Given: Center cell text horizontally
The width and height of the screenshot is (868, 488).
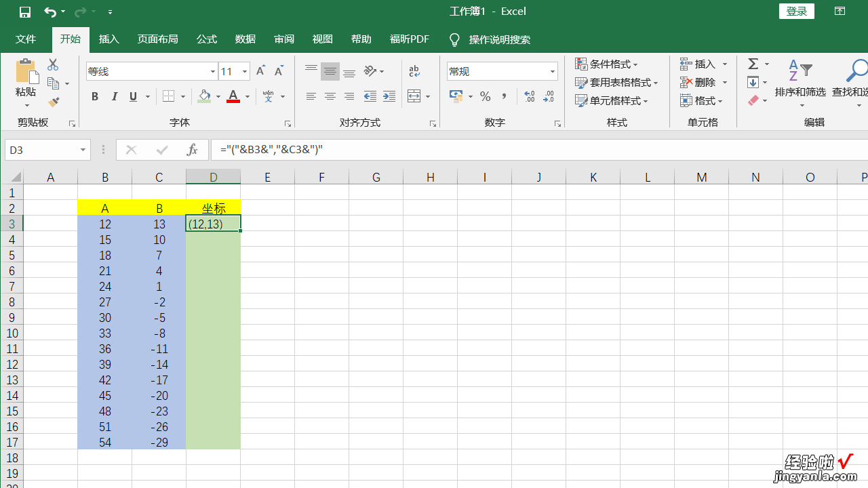Looking at the screenshot, I should tap(330, 97).
